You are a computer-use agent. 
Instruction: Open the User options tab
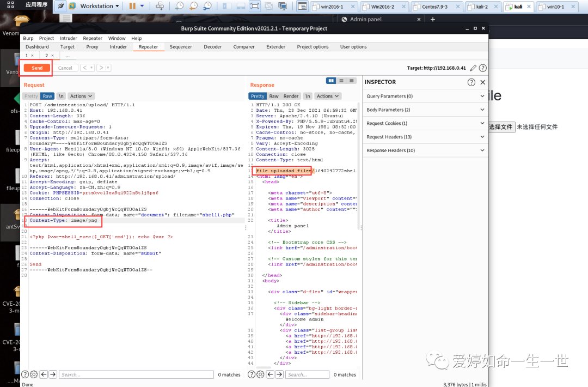pos(353,47)
